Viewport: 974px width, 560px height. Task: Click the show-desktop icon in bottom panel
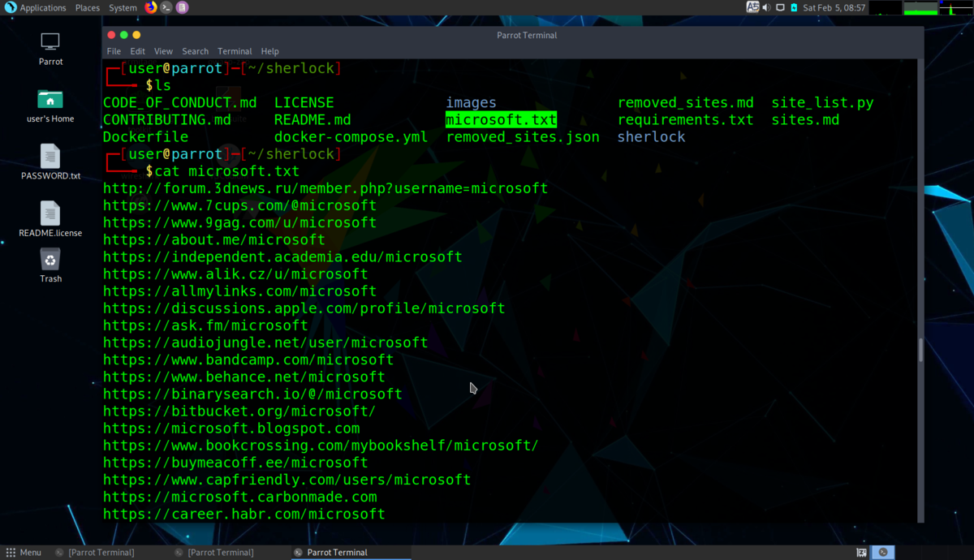click(861, 552)
